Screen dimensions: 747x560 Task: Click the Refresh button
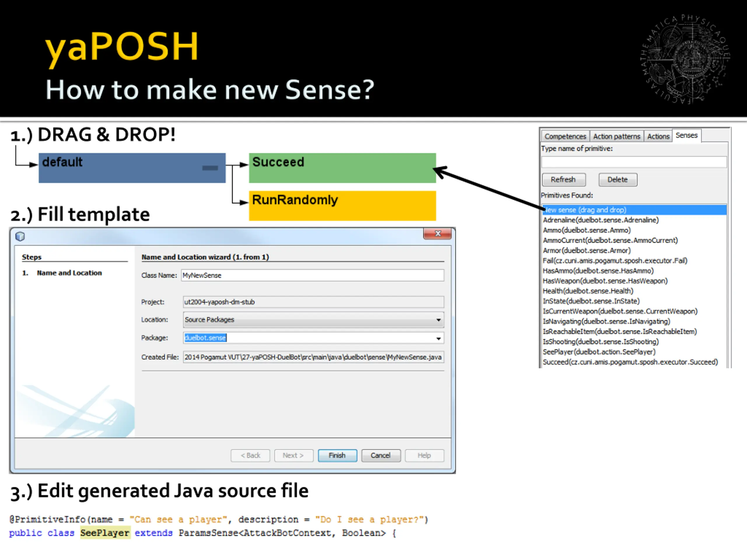click(x=564, y=180)
